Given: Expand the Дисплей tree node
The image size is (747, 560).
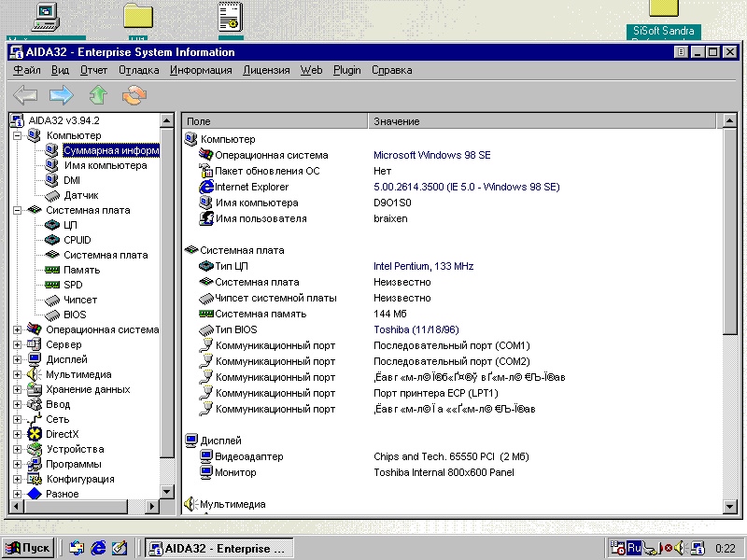Looking at the screenshot, I should (17, 359).
